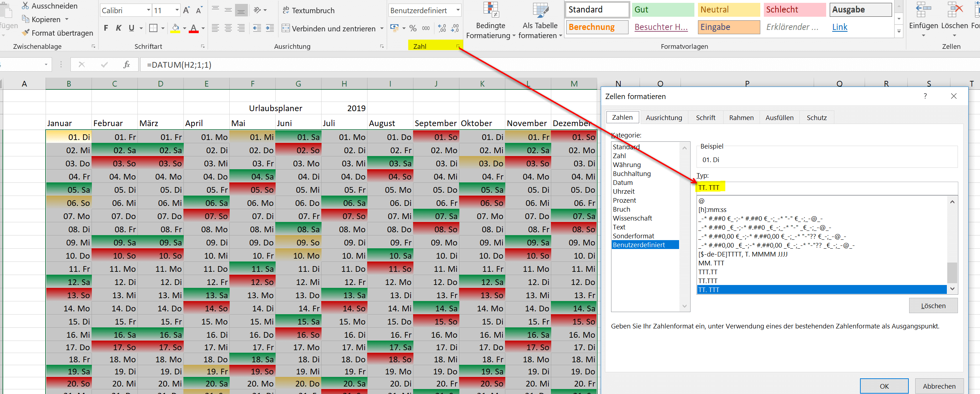980x394 pixels.
Task: Click the text orientation icon
Action: 257,10
